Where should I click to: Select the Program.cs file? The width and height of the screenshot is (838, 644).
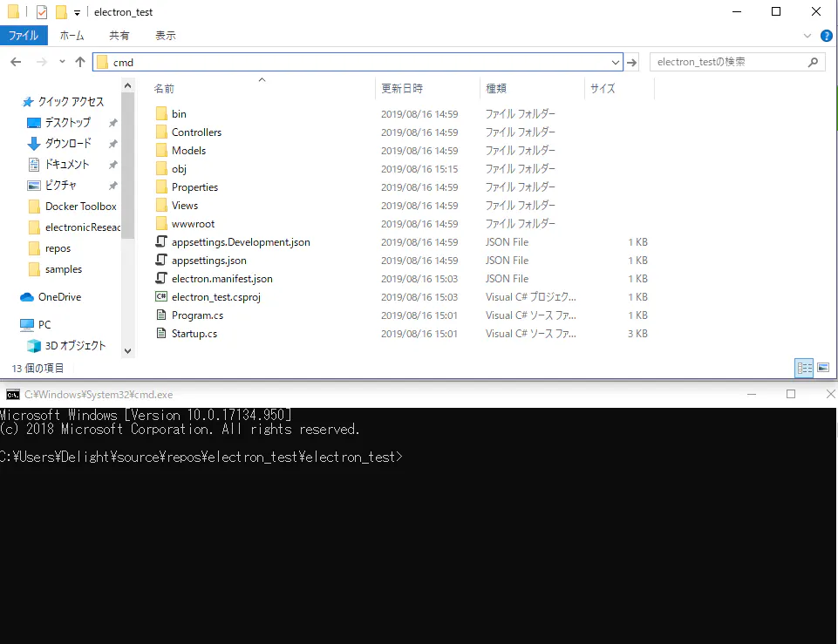click(x=197, y=315)
